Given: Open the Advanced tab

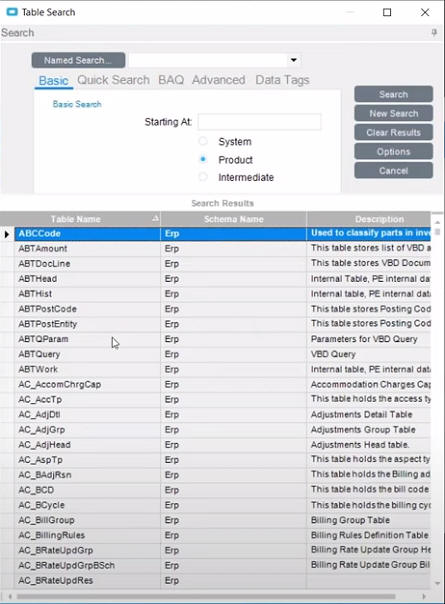Looking at the screenshot, I should 218,80.
